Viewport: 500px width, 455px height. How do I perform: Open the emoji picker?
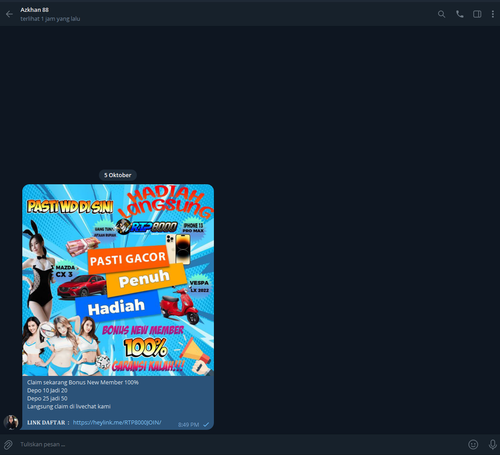tap(473, 444)
